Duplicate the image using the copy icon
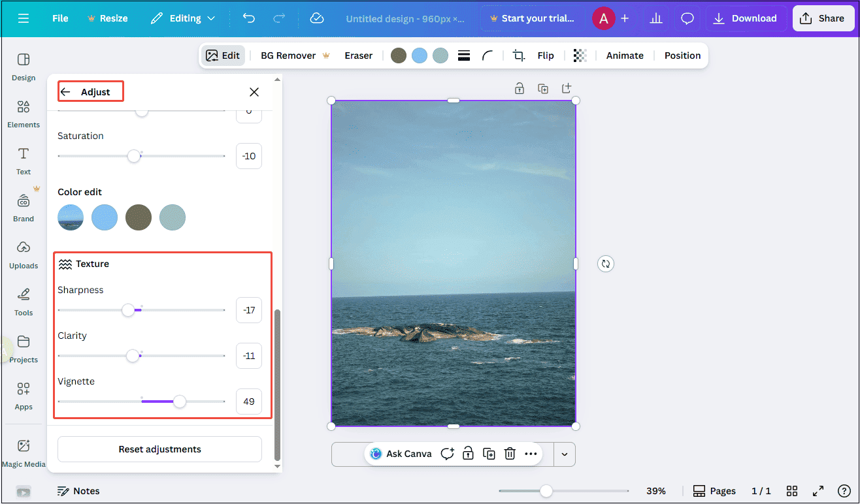Image resolution: width=860 pixels, height=504 pixels. [489, 454]
